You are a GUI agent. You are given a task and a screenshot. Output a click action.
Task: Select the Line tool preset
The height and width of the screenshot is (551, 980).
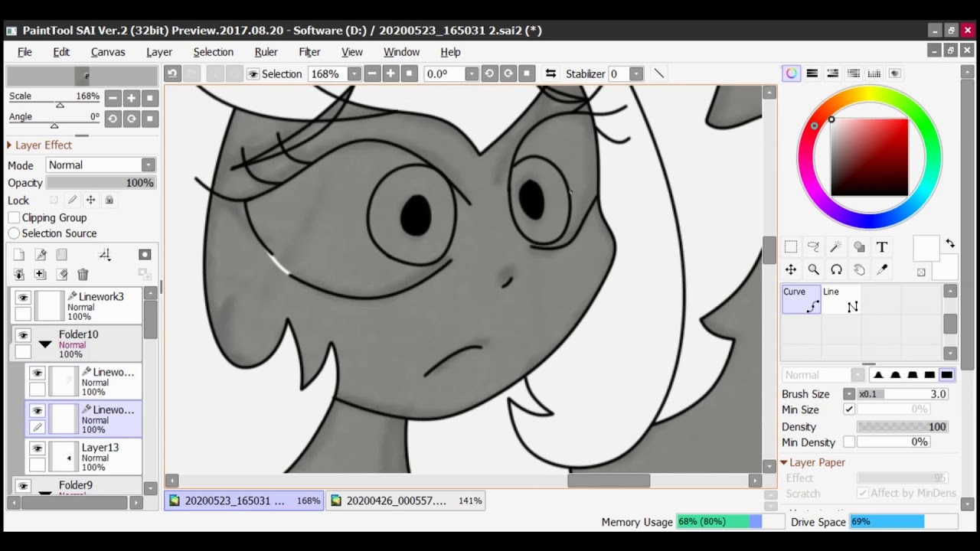[x=841, y=299]
